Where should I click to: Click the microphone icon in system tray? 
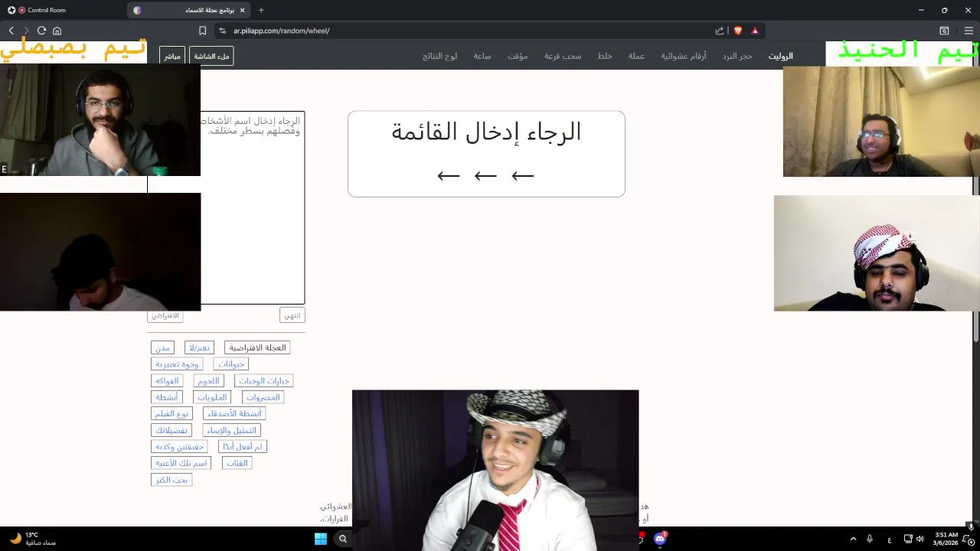point(870,539)
